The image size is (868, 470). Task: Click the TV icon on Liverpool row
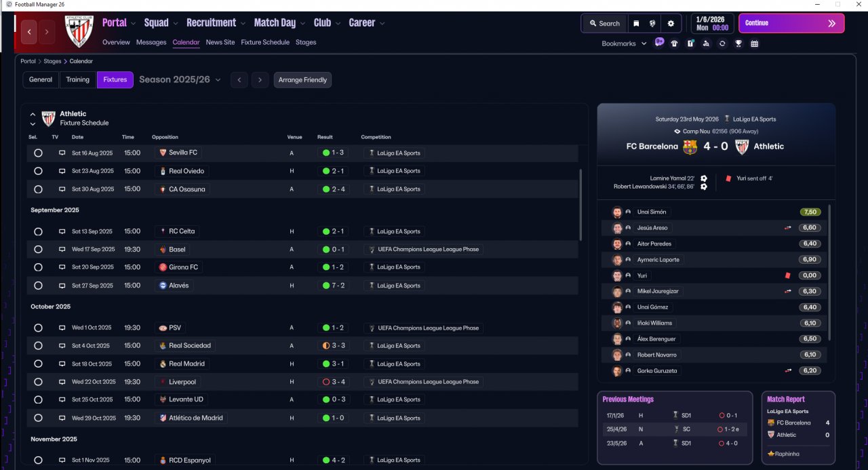(62, 382)
